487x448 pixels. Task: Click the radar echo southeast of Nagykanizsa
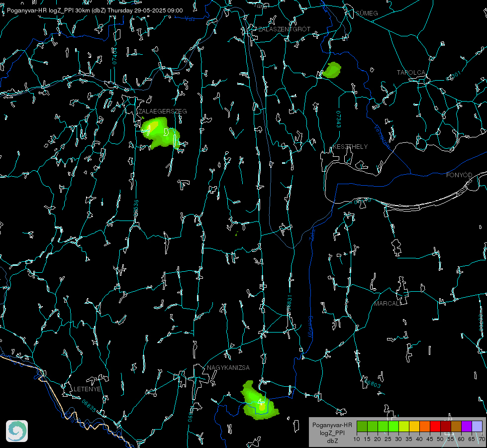tap(260, 401)
